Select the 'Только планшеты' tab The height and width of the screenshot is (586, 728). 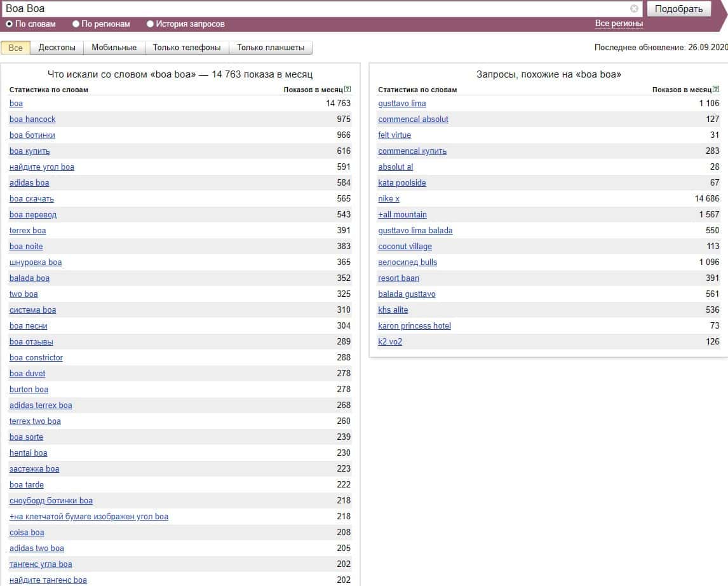271,48
